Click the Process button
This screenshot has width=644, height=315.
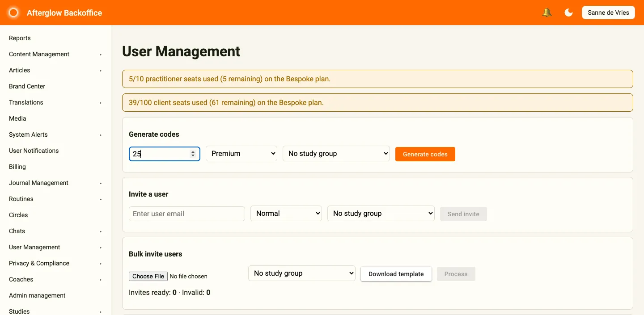456,274
